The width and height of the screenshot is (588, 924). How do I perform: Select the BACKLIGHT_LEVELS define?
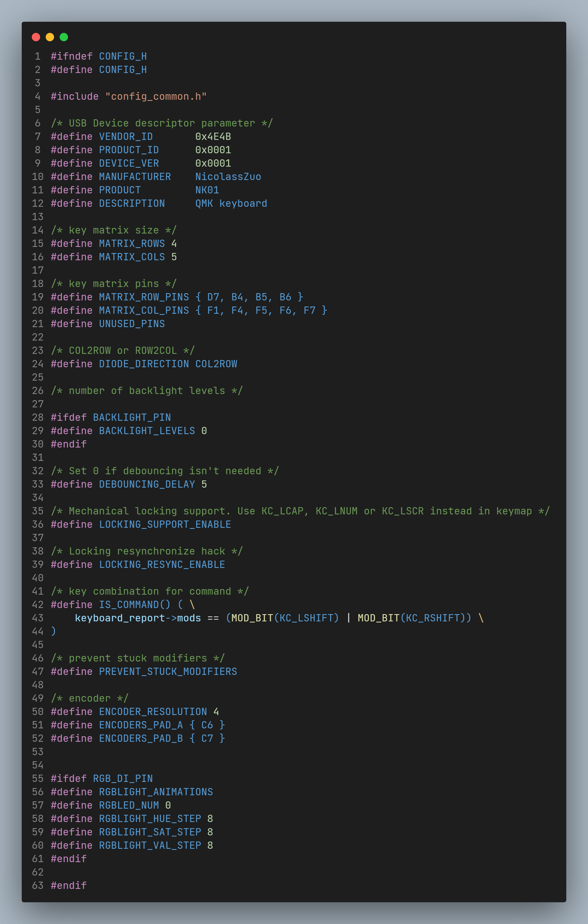[147, 431]
